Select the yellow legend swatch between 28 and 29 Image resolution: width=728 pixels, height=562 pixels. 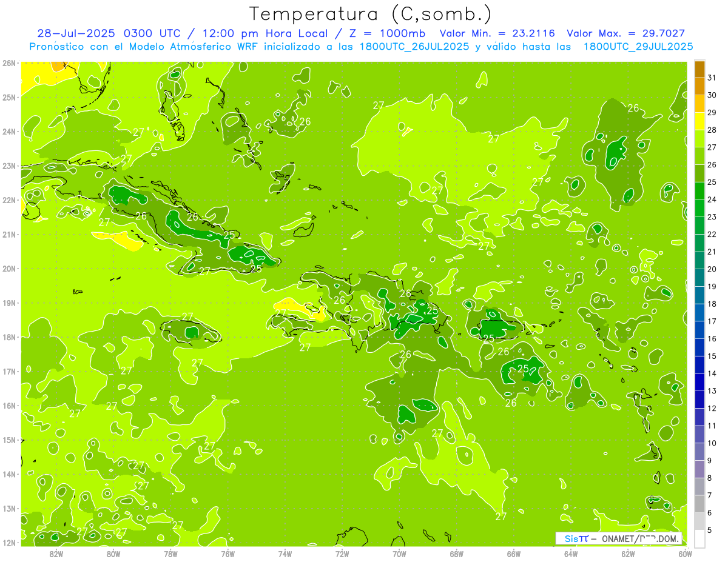(x=699, y=121)
